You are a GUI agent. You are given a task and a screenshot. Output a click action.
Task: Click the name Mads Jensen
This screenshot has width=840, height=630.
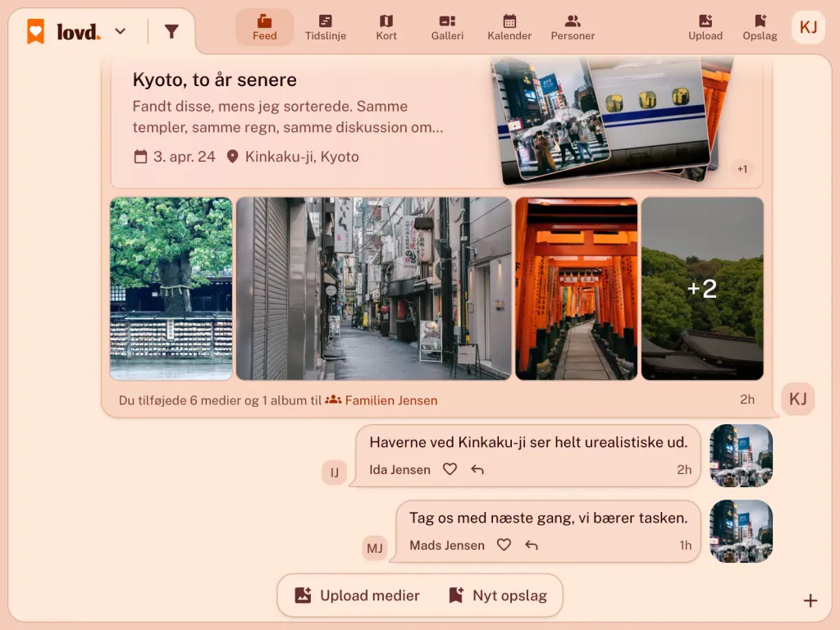pyautogui.click(x=447, y=546)
